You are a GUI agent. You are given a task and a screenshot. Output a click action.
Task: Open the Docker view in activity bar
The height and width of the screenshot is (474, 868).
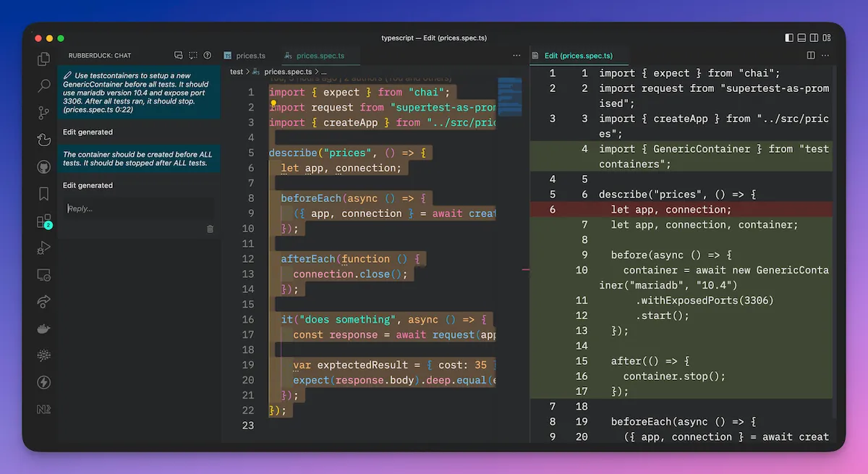[43, 329]
